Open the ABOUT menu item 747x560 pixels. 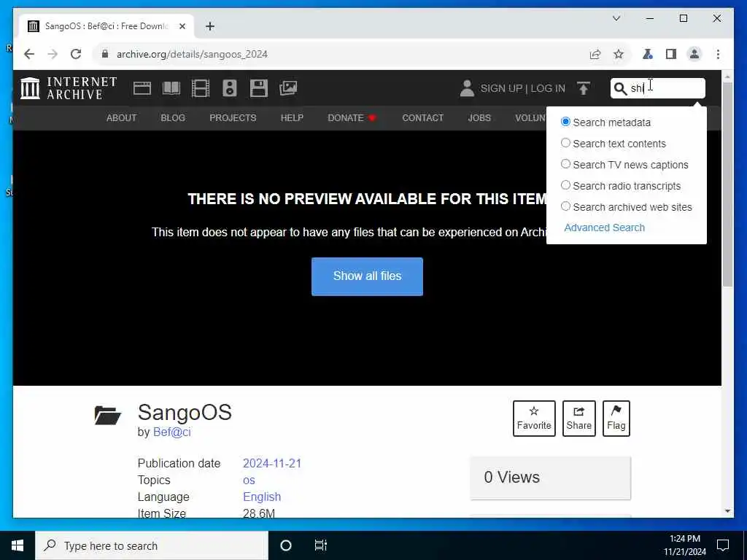(x=122, y=117)
